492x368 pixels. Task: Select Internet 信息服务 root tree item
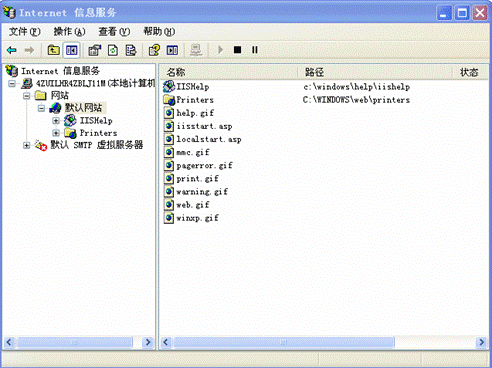tap(60, 71)
